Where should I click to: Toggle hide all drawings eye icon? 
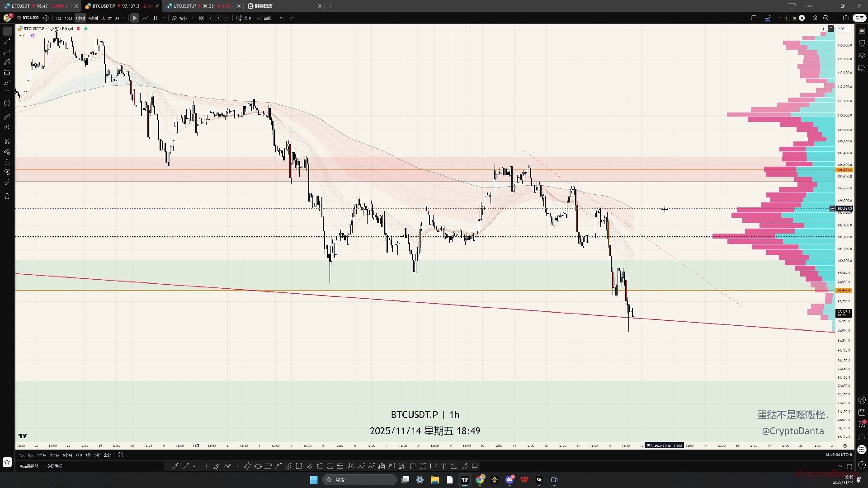pyautogui.click(x=7, y=172)
